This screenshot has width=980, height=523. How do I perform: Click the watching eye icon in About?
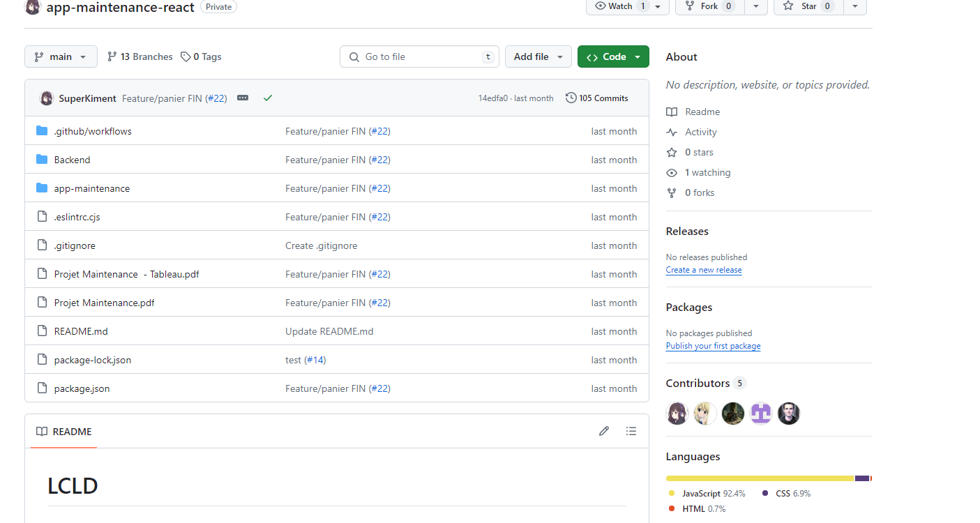[672, 172]
